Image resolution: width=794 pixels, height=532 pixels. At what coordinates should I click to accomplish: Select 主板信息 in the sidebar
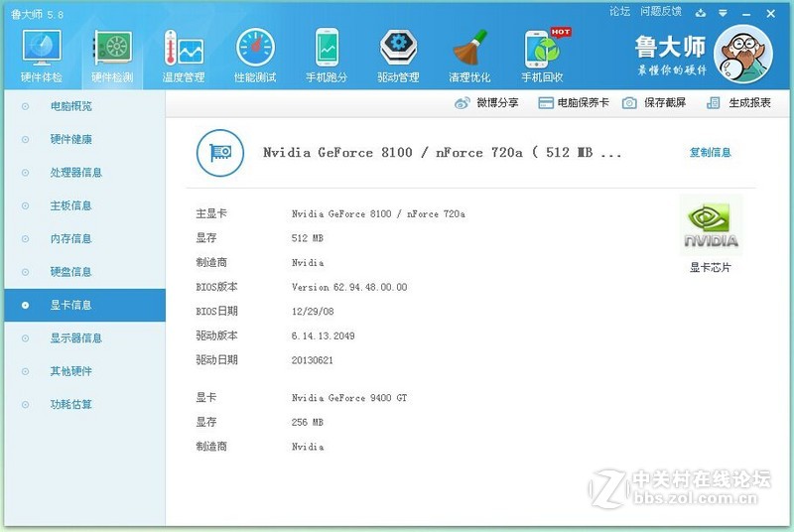click(x=85, y=205)
